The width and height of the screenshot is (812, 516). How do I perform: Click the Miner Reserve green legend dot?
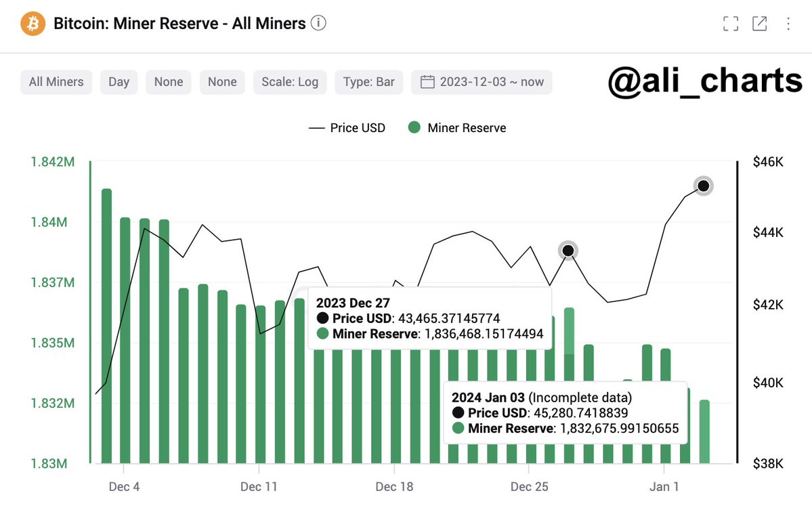[x=414, y=128]
